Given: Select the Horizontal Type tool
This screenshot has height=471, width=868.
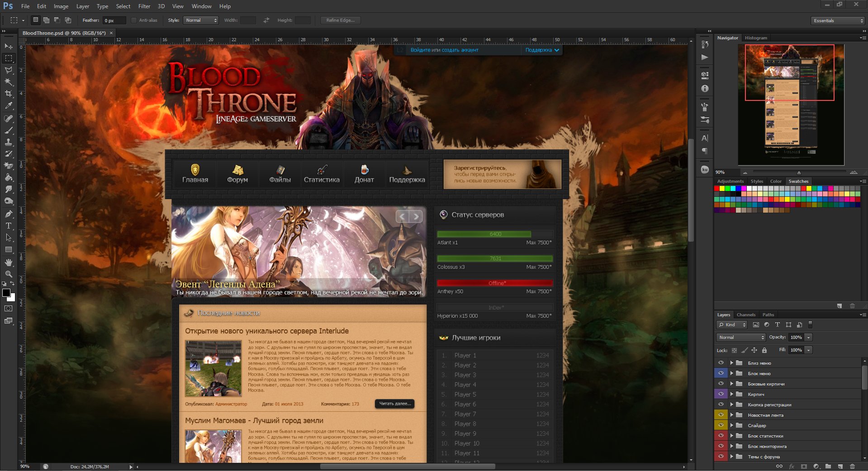Looking at the screenshot, I should (9, 225).
